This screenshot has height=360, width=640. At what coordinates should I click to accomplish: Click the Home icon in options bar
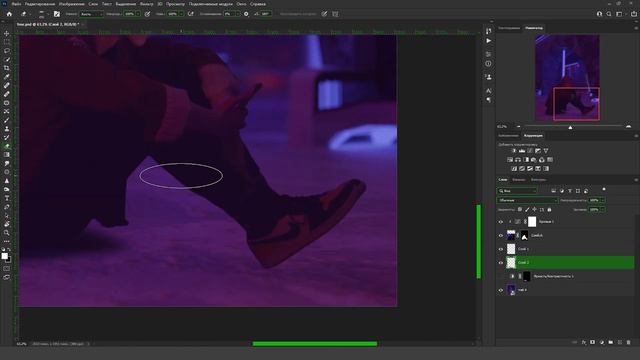(x=9, y=14)
